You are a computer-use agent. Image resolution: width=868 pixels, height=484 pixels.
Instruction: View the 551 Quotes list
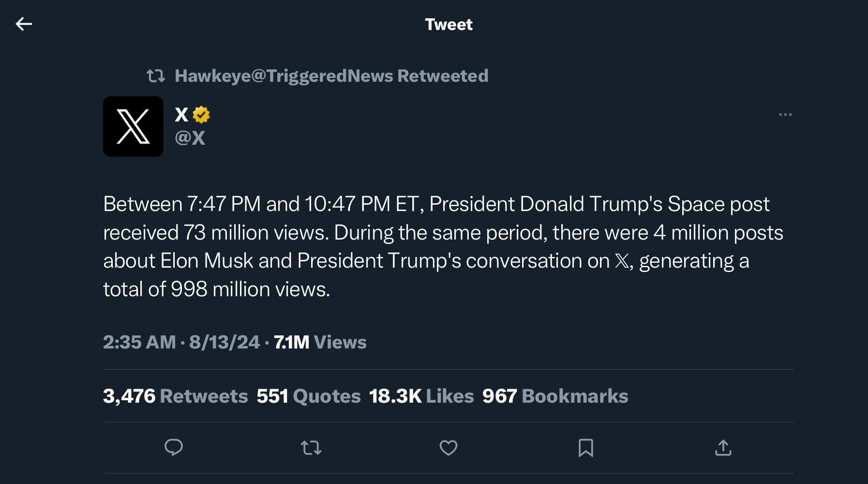click(x=309, y=396)
